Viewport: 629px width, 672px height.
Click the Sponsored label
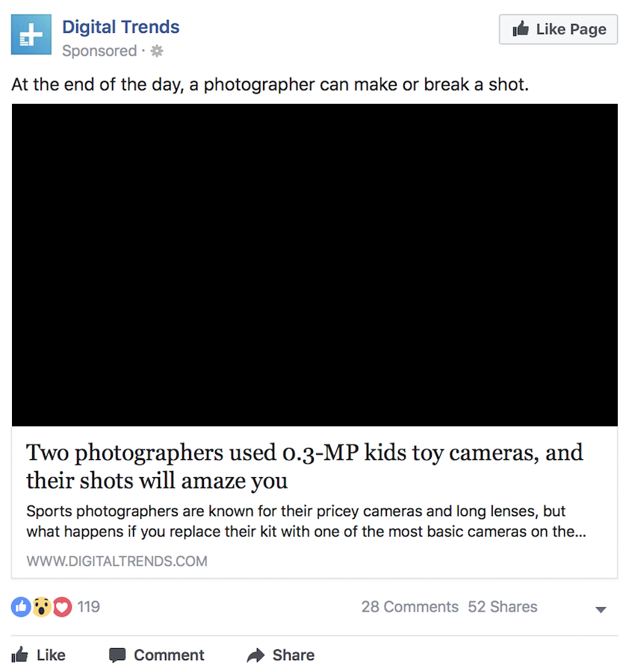coord(99,51)
